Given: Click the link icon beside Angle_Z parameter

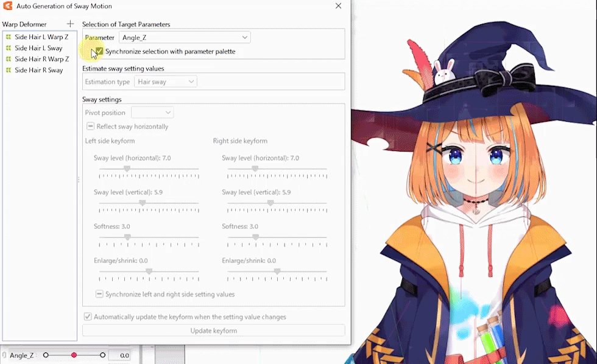Looking at the screenshot, I should click(4, 355).
